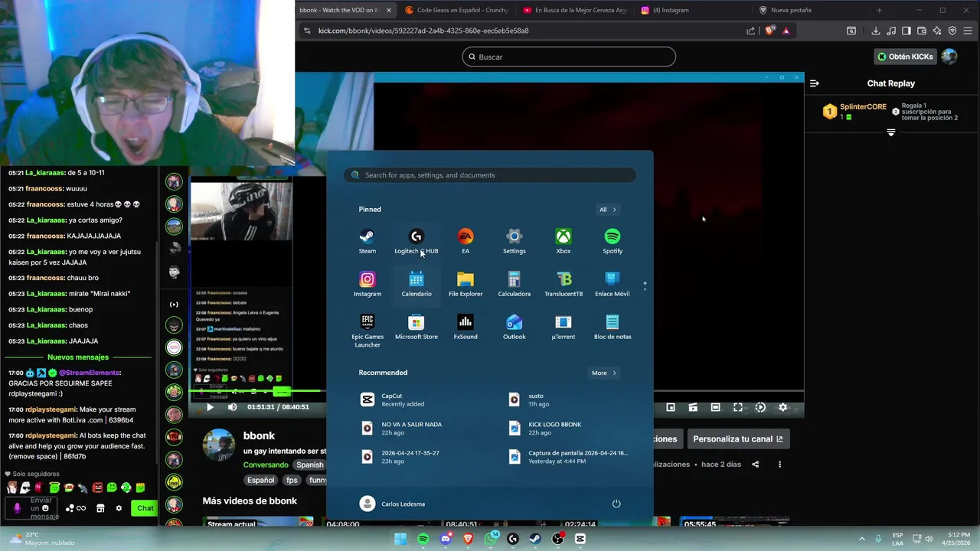Switch to En Busca de la Mejor Cerveza tab

tap(574, 10)
